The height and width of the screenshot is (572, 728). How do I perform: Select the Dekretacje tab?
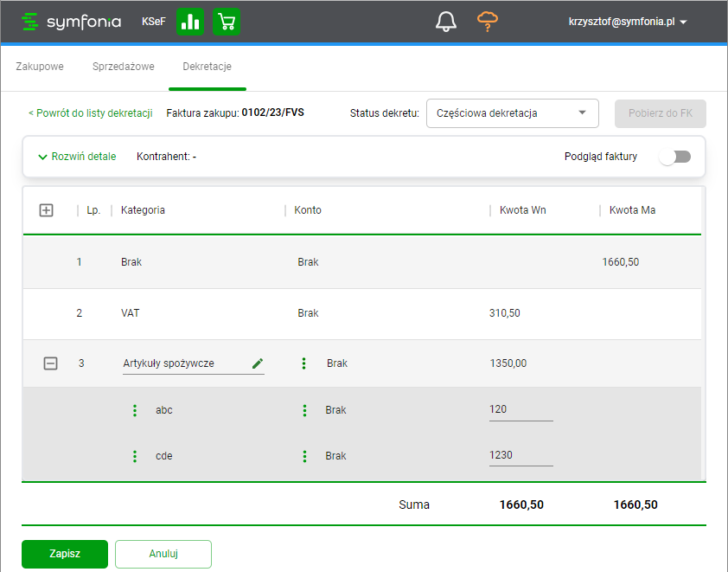point(207,67)
